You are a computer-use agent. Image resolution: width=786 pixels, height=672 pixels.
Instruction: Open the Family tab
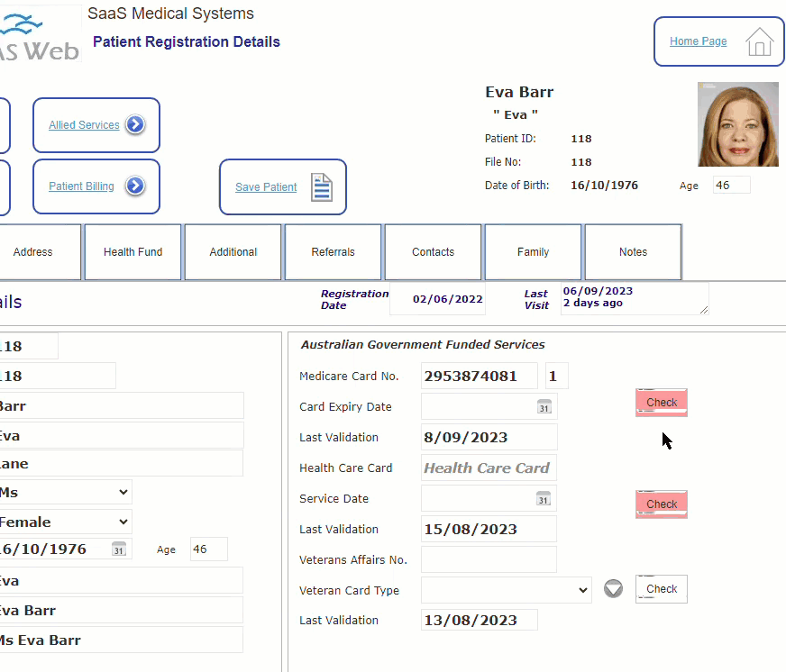pos(533,252)
